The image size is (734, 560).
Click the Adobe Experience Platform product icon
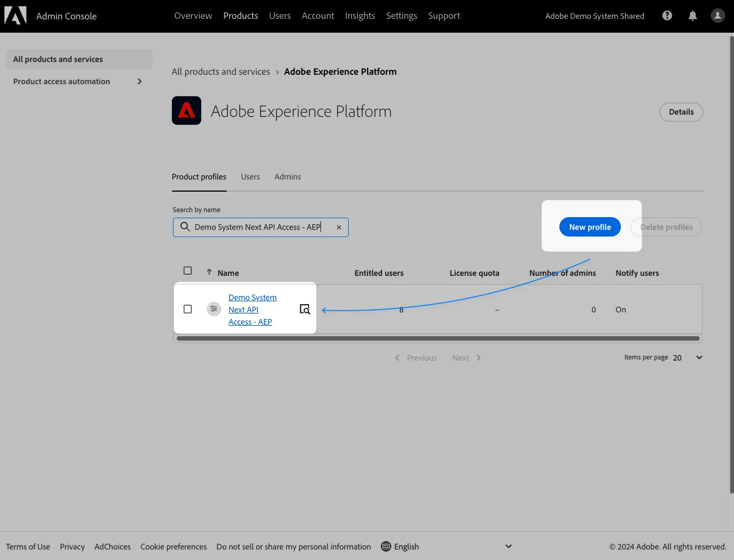click(x=186, y=111)
